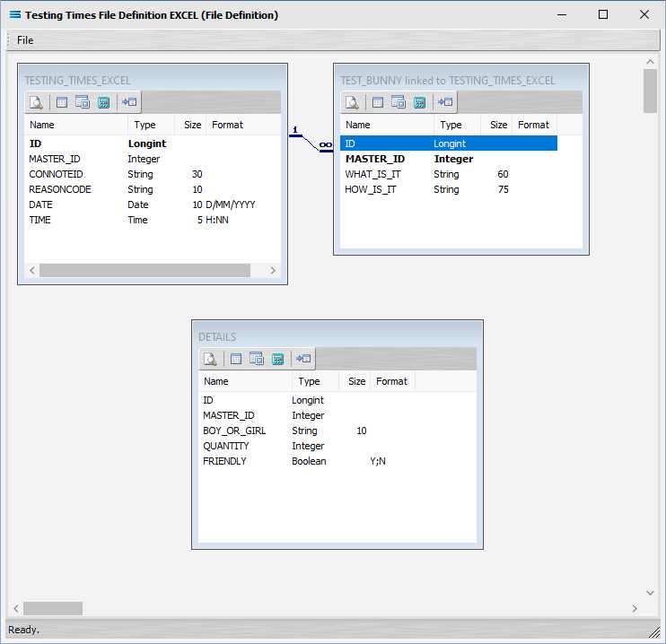Click Format column header in TESTING_TIMES_EXCEL
Image resolution: width=666 pixels, height=644 pixels.
[243, 125]
